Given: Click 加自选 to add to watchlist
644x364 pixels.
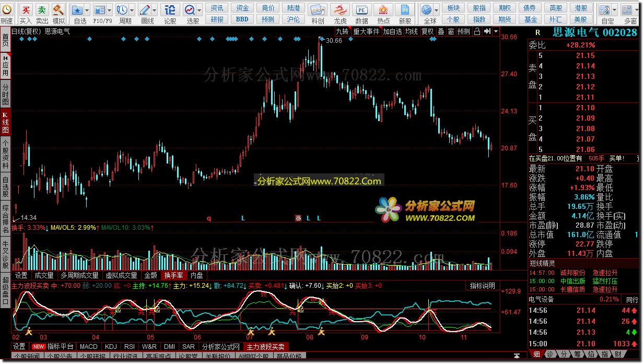Looking at the screenshot, I should pos(393,31).
